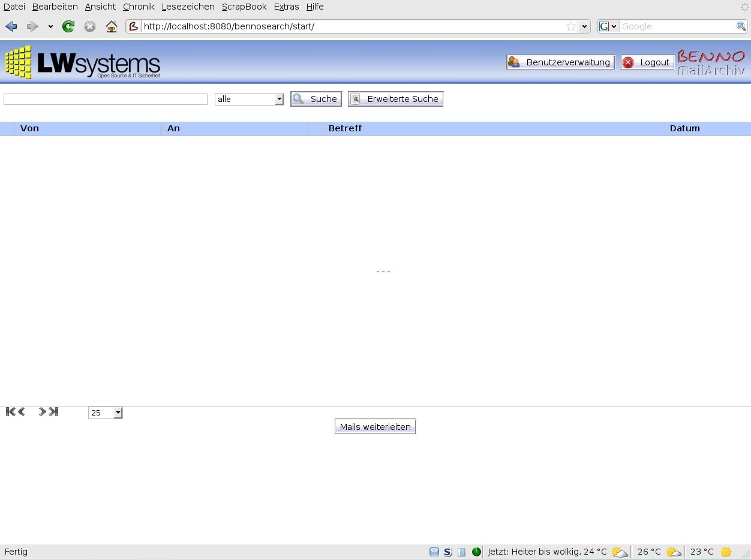Open the Google search engine dropdown
Viewport: 751px width, 560px height.
(x=614, y=26)
